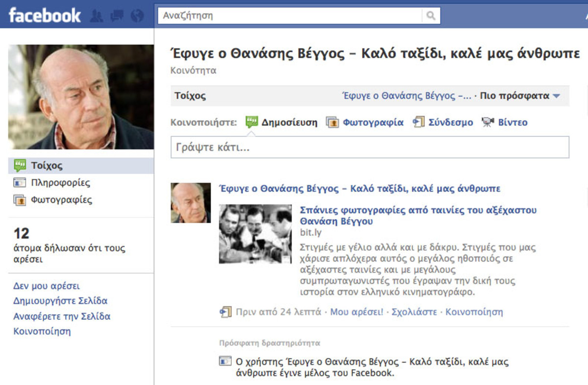Image resolution: width=588 pixels, height=385 pixels.
Task: Click the Τοίχος sidebar speech bubble icon
Action: [x=20, y=166]
